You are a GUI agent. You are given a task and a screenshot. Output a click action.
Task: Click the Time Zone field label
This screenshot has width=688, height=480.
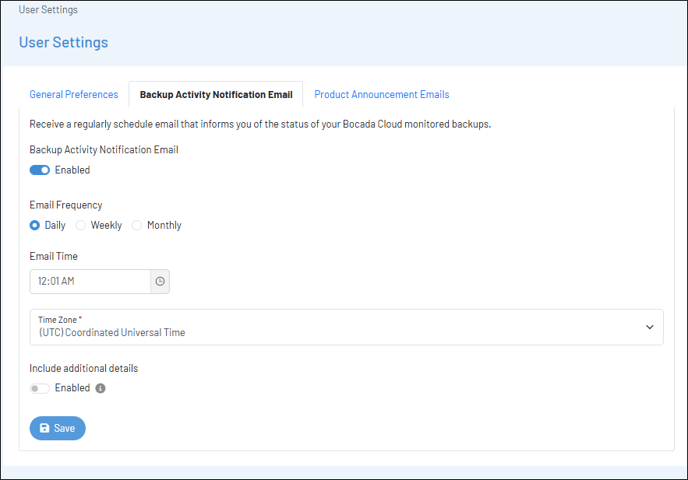point(57,320)
